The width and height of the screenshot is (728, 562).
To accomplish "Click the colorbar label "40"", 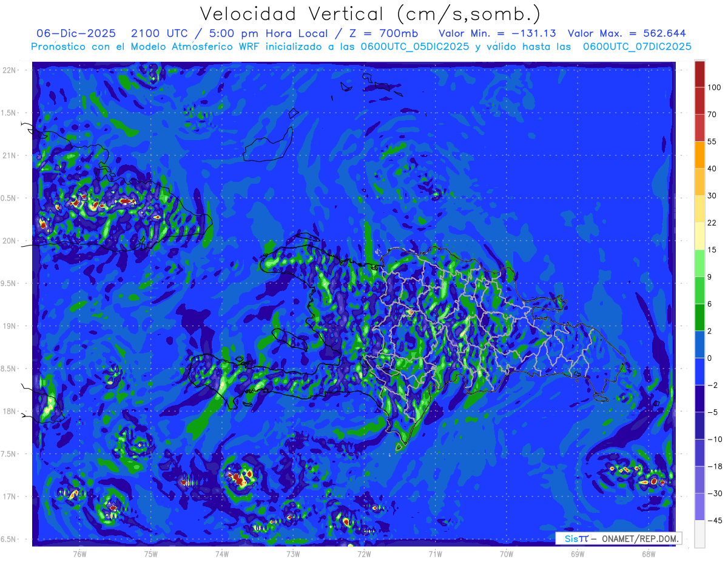I will (x=712, y=168).
